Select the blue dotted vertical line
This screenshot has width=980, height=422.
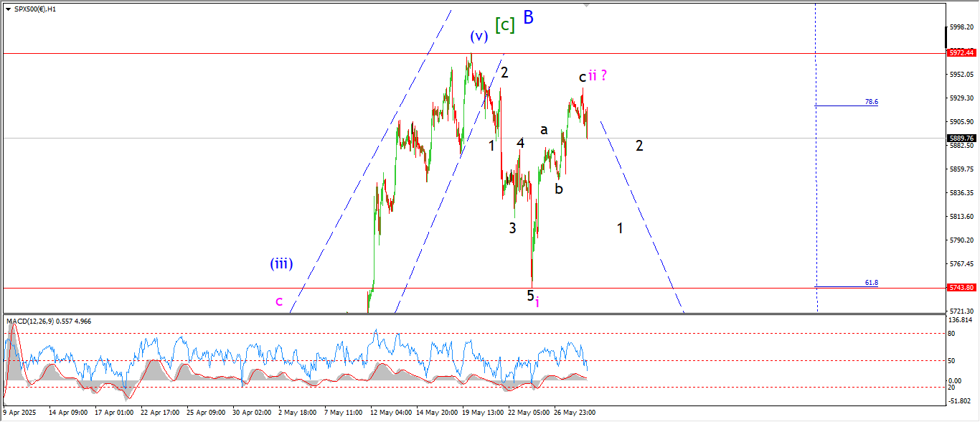click(816, 179)
